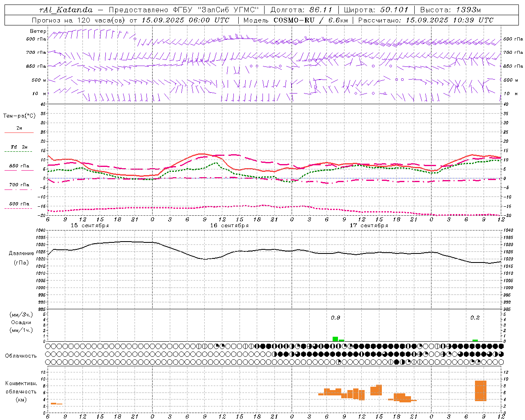Click the rAl_Katanda station title
This screenshot has width=525, height=420.
pos(66,10)
